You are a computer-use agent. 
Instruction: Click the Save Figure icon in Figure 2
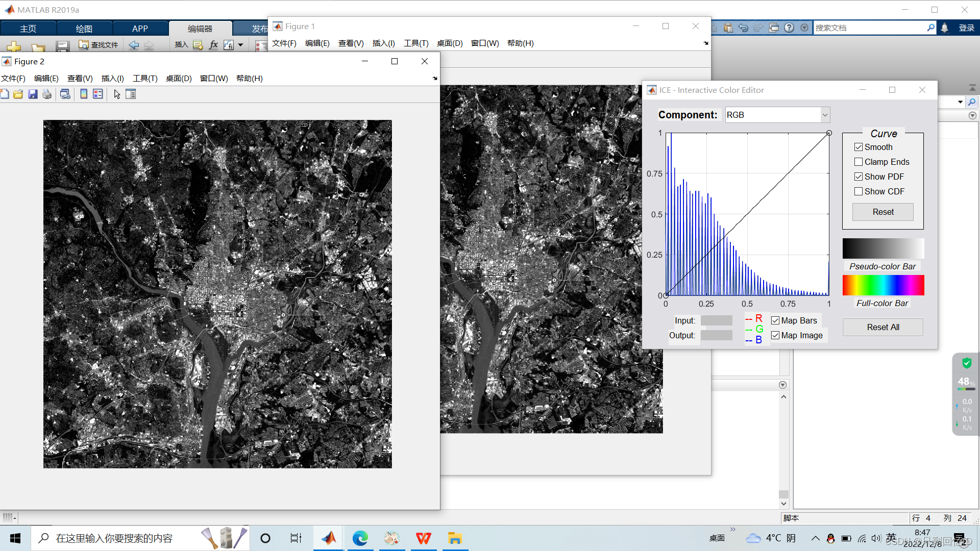(x=33, y=94)
